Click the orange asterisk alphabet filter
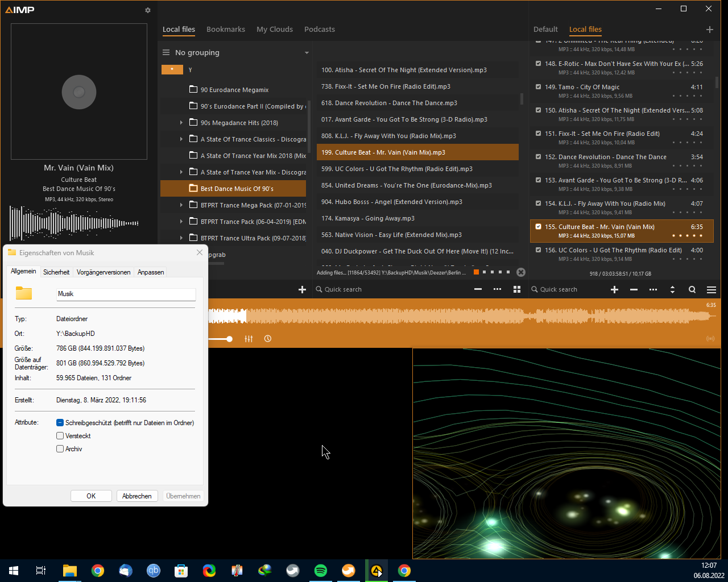The image size is (728, 582). coord(172,69)
